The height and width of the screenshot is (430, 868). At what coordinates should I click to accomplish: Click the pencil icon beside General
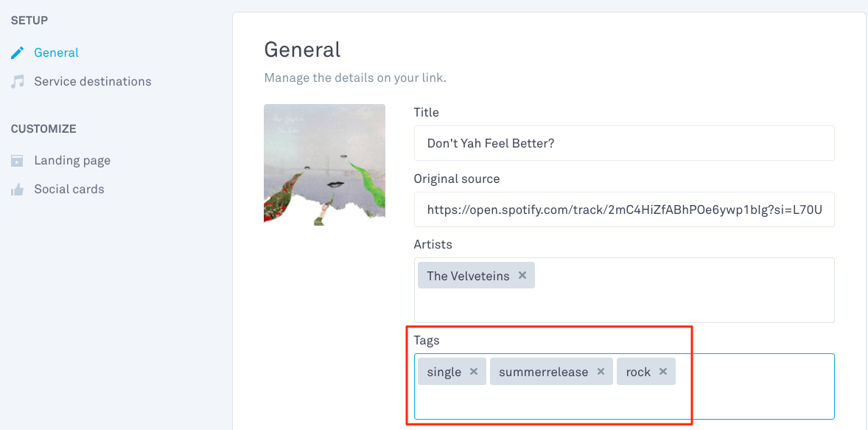[x=18, y=52]
